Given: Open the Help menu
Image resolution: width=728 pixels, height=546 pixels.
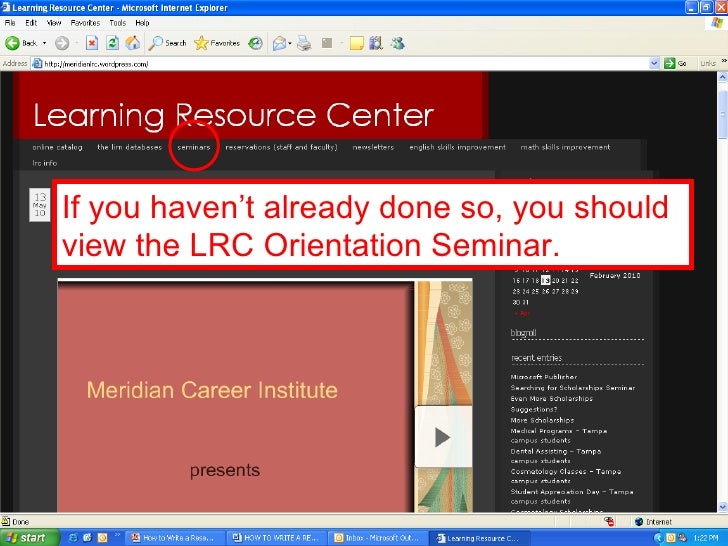Looking at the screenshot, I should click(x=142, y=23).
